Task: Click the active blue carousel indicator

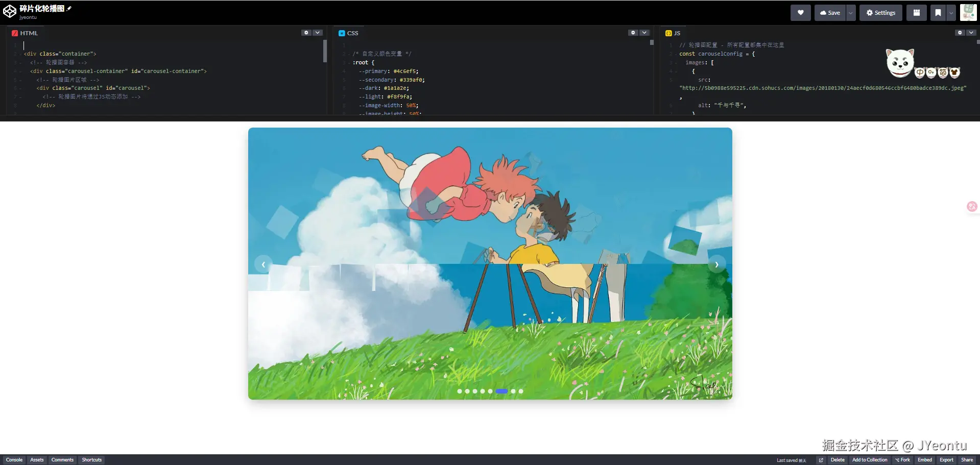Action: (x=501, y=391)
